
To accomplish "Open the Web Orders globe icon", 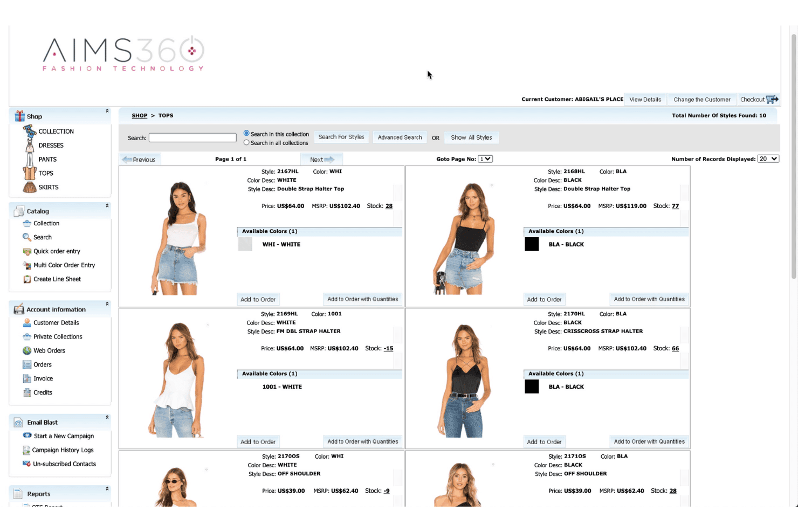I will pyautogui.click(x=27, y=350).
